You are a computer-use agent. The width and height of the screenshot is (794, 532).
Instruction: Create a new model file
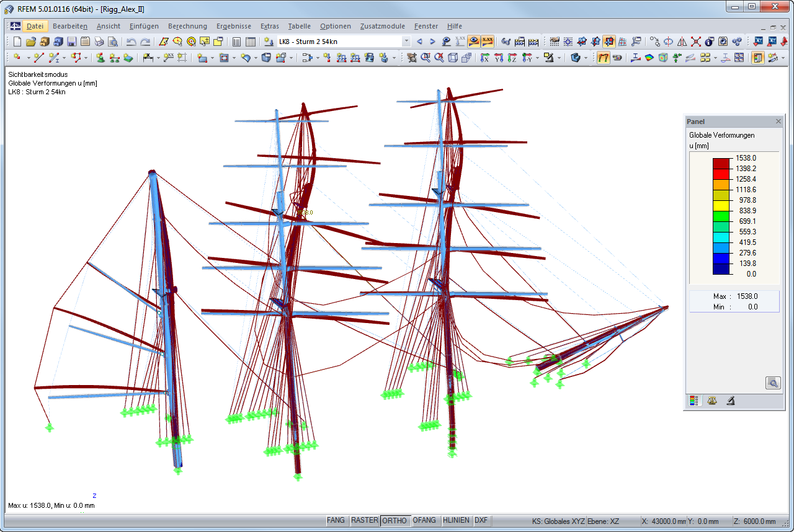(17, 42)
